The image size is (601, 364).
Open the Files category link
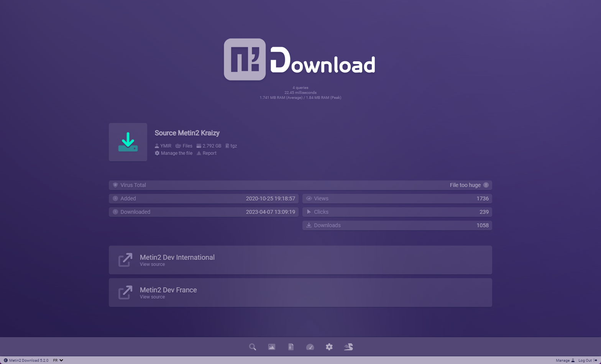[187, 146]
